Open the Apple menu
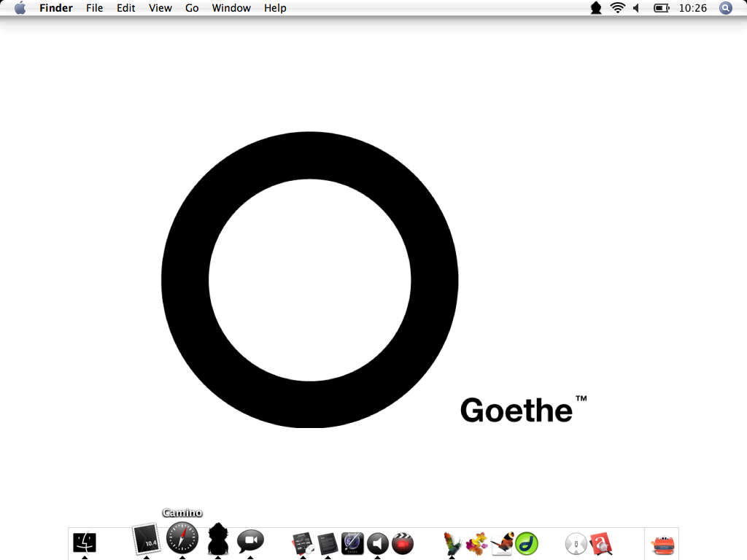The image size is (747, 560). tap(20, 8)
